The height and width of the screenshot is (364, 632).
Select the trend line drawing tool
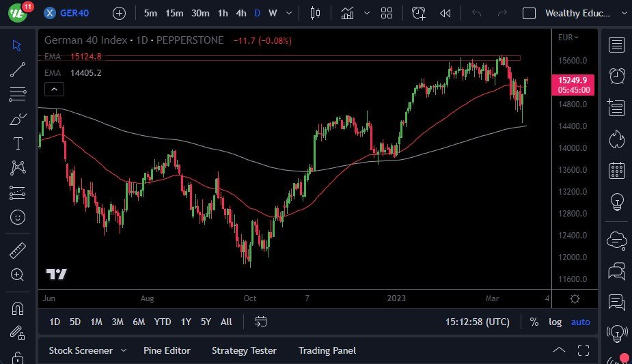(18, 69)
